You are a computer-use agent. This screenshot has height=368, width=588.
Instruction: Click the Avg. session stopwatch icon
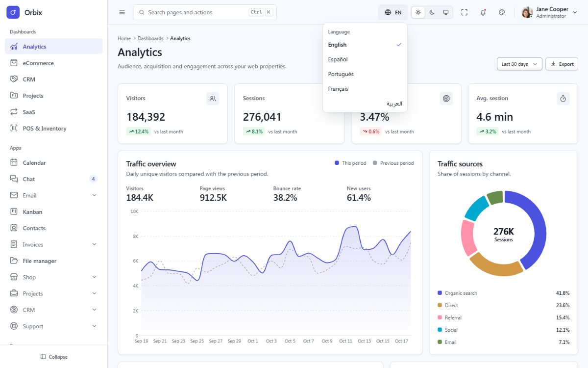point(563,99)
